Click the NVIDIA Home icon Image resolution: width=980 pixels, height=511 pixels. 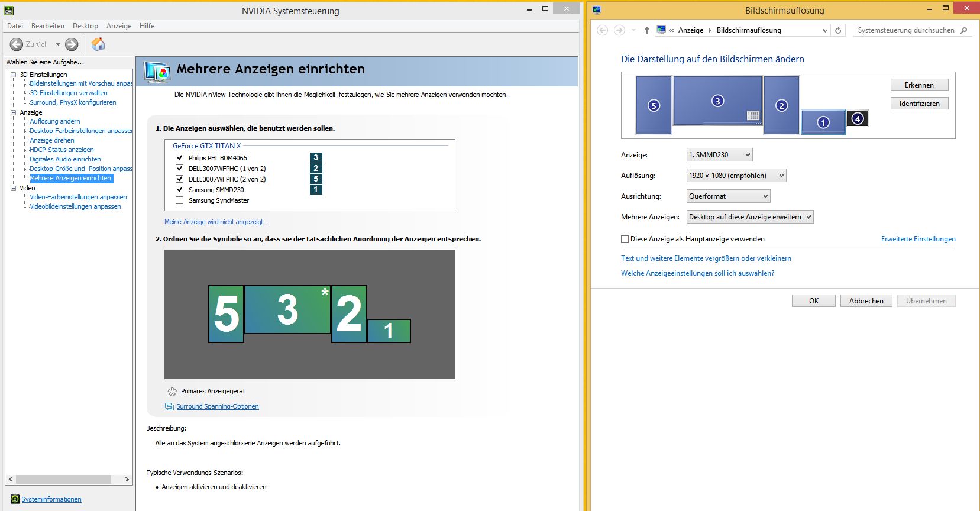click(98, 44)
